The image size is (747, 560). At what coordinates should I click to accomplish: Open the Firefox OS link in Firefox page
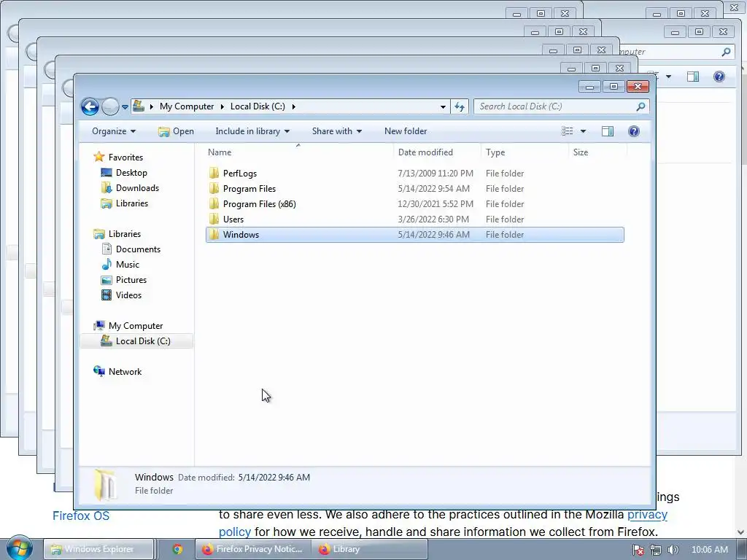(81, 516)
